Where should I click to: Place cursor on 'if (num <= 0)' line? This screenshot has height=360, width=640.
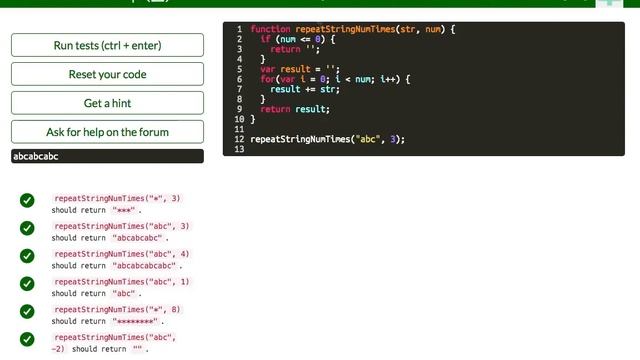coord(298,39)
